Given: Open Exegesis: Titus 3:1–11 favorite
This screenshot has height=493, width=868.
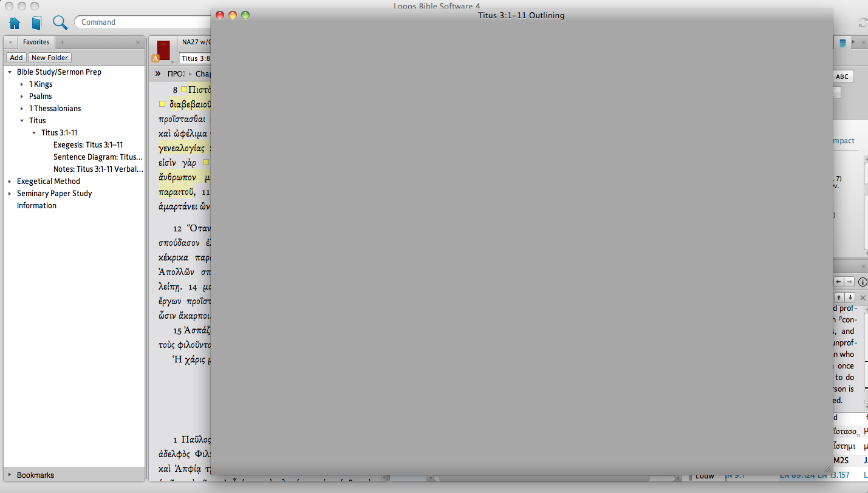Looking at the screenshot, I should 88,144.
